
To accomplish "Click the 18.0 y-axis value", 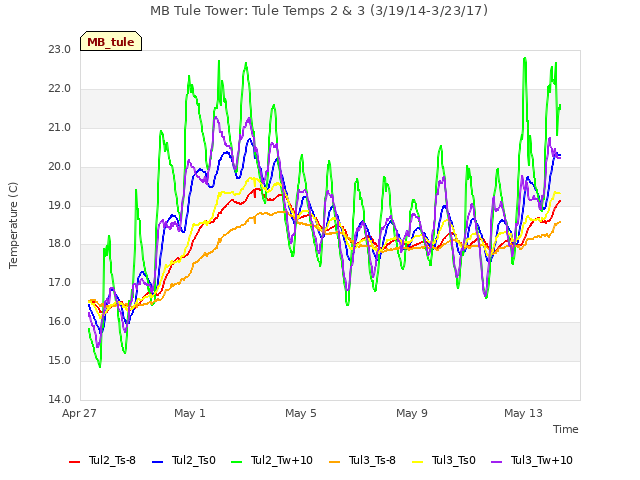I will coord(60,244).
